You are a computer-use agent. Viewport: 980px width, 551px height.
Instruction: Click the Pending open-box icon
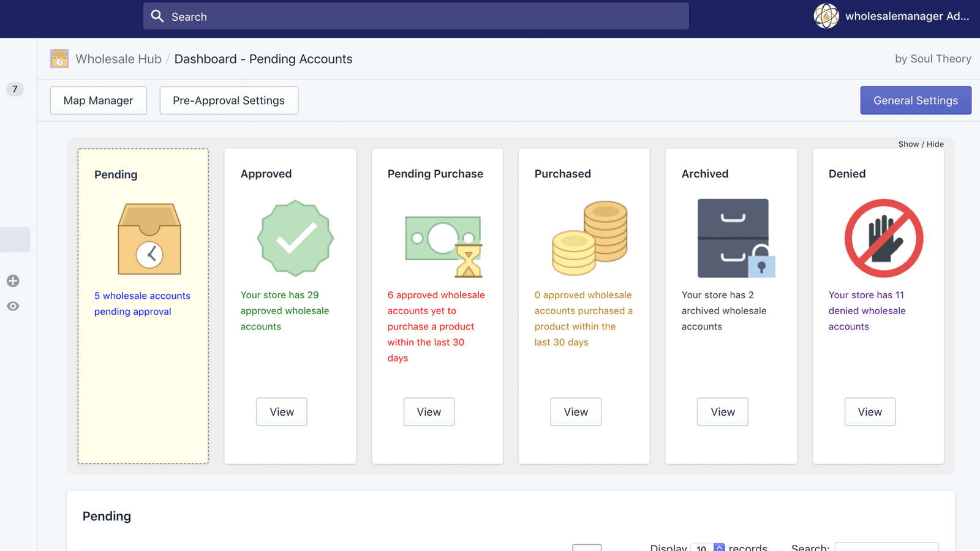[x=148, y=239]
